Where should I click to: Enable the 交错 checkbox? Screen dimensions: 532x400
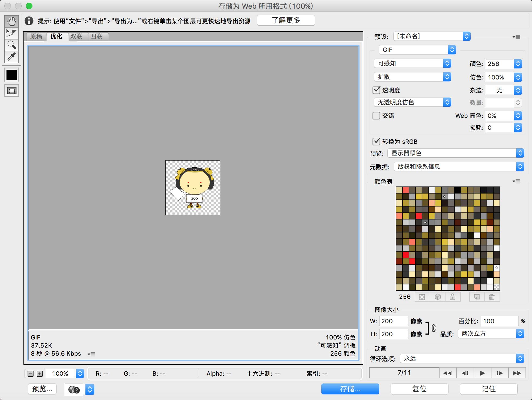[x=376, y=116]
